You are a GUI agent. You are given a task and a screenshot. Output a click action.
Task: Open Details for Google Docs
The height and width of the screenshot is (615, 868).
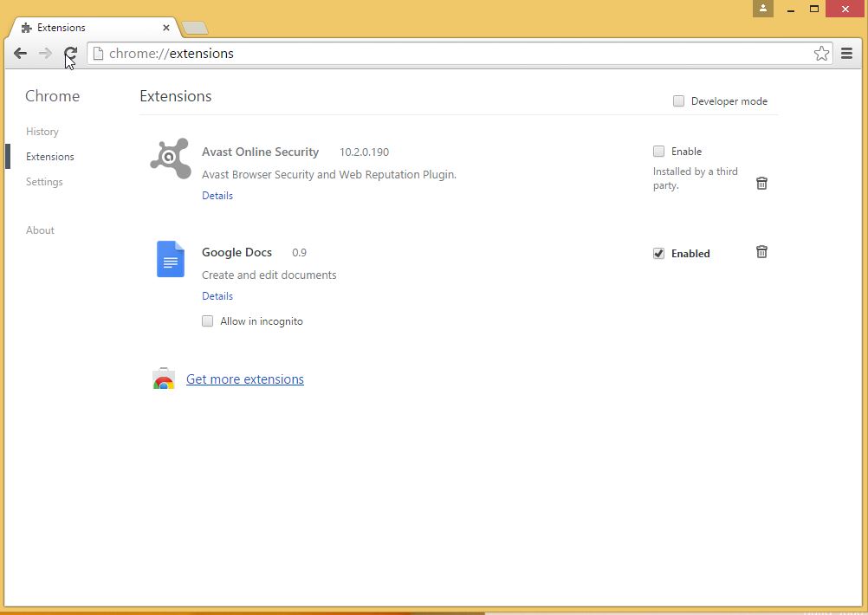(x=217, y=295)
